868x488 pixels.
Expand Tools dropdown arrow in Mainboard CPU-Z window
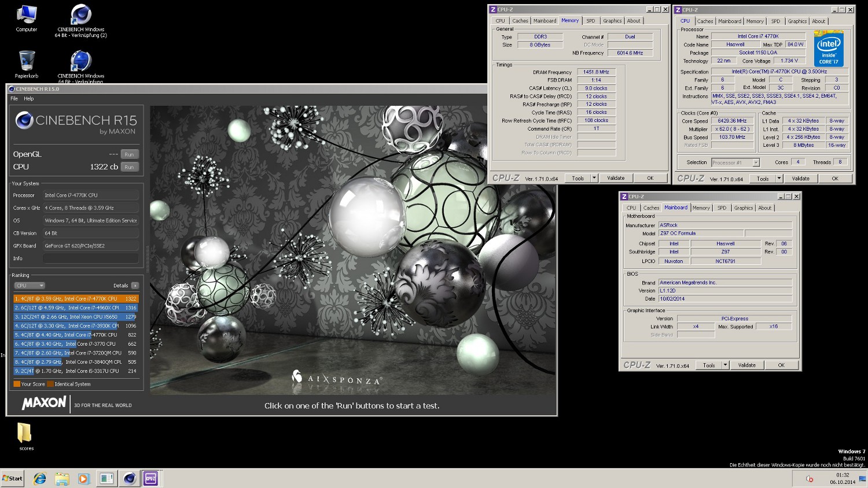(x=725, y=365)
